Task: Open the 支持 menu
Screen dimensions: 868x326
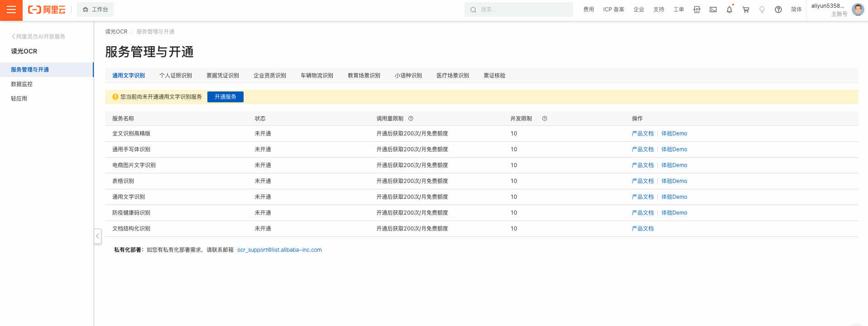Action: tap(659, 10)
